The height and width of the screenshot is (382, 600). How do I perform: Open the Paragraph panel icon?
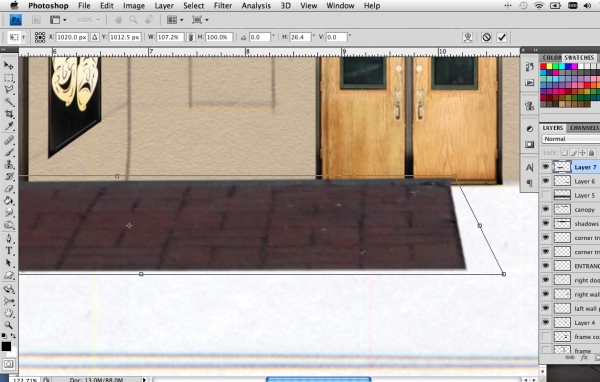point(529,183)
